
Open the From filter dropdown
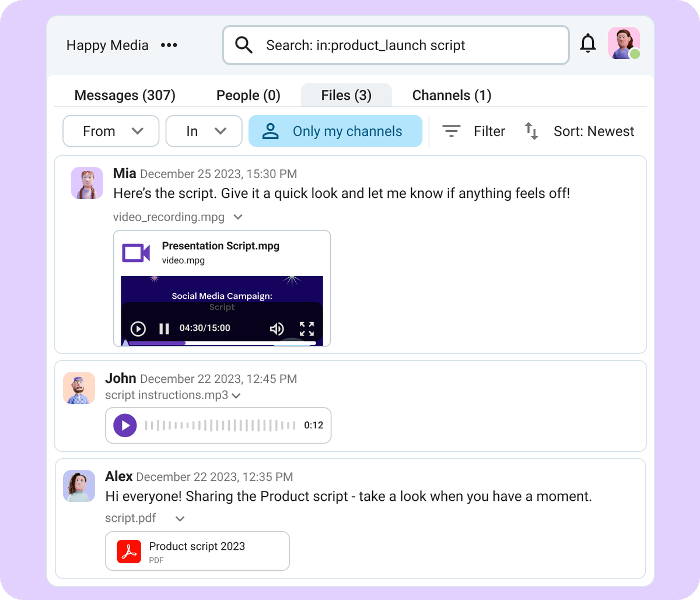(110, 131)
